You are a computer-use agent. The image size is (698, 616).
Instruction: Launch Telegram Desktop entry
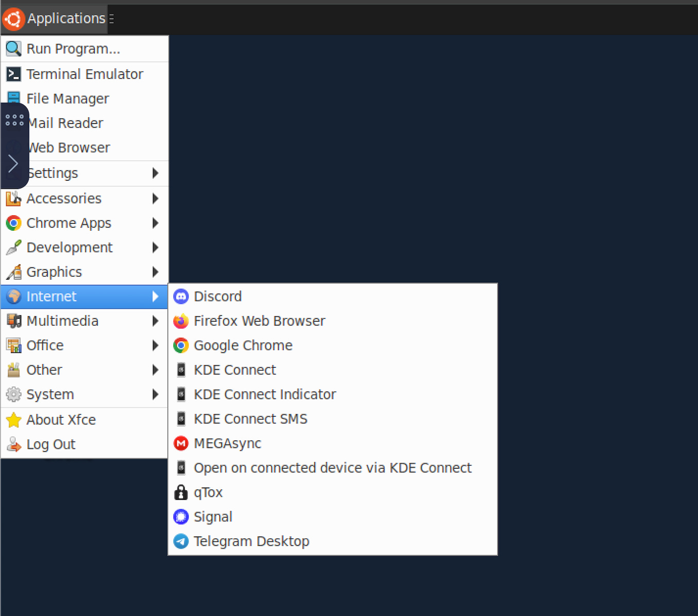tap(333, 541)
